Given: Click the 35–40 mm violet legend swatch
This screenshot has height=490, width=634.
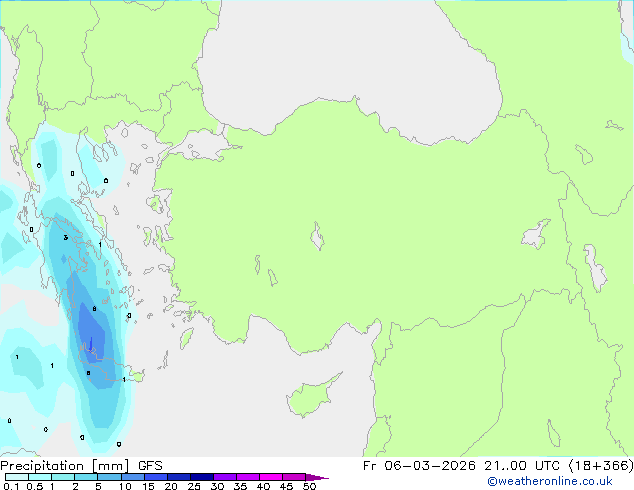Looking at the screenshot, I should click(x=248, y=477).
